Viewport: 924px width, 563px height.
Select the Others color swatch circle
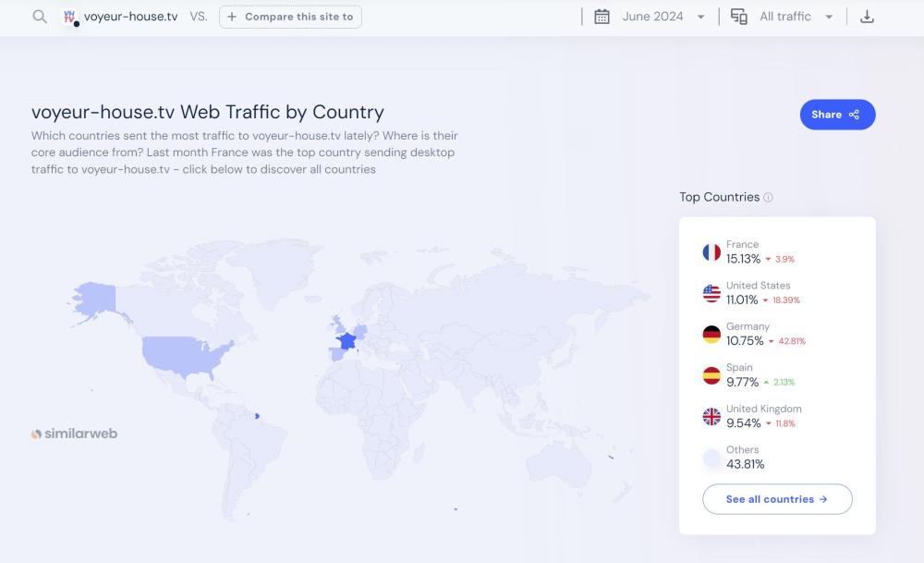pos(711,458)
